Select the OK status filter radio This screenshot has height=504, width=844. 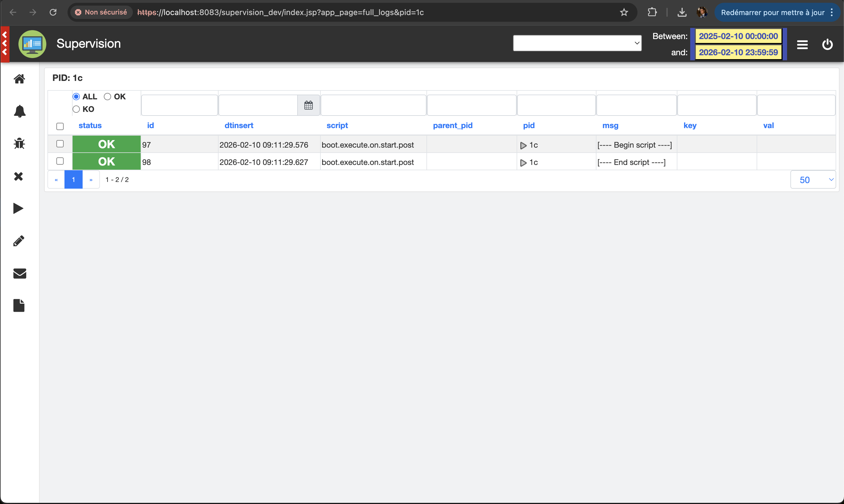click(108, 97)
